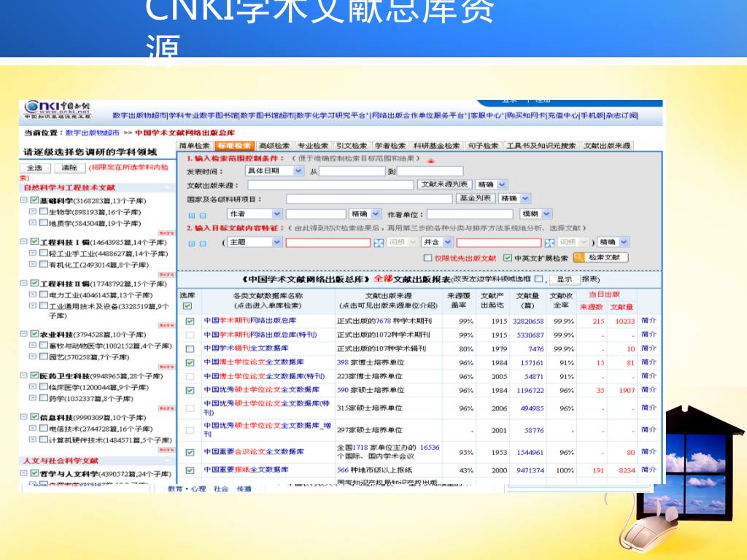Click the more icon under 工程科技 I 辑 group

point(166,274)
